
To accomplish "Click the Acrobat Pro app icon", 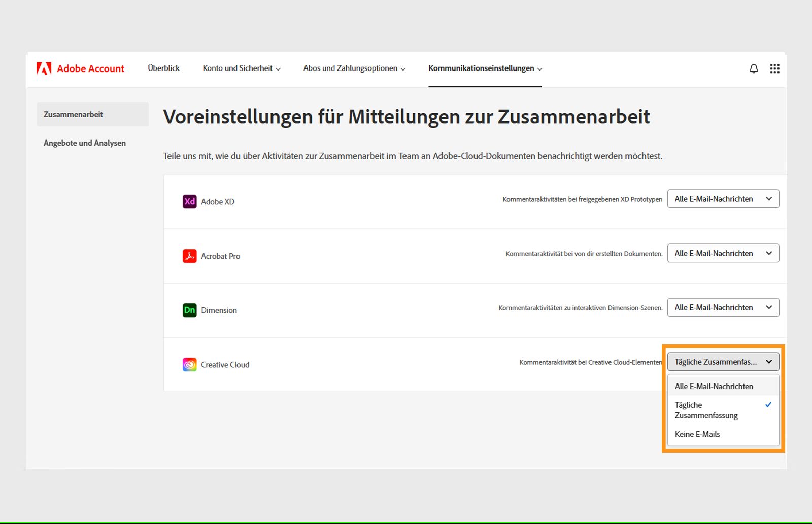I will [189, 256].
